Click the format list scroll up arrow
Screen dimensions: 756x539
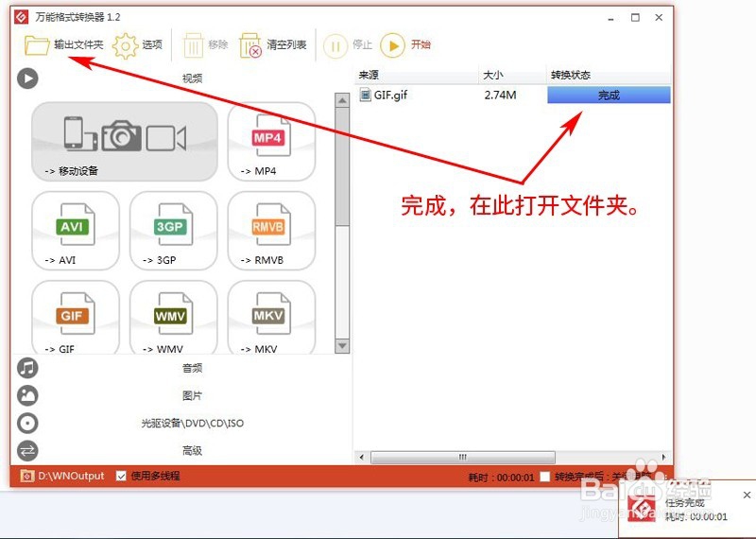pyautogui.click(x=342, y=100)
